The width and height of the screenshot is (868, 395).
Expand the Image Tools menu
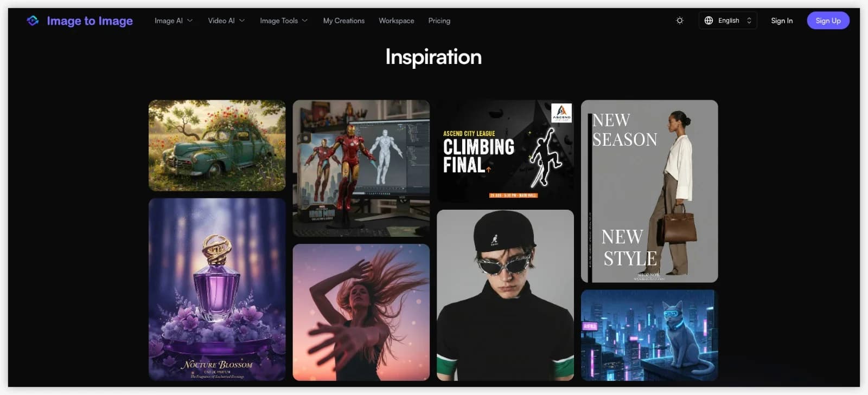[x=284, y=21]
